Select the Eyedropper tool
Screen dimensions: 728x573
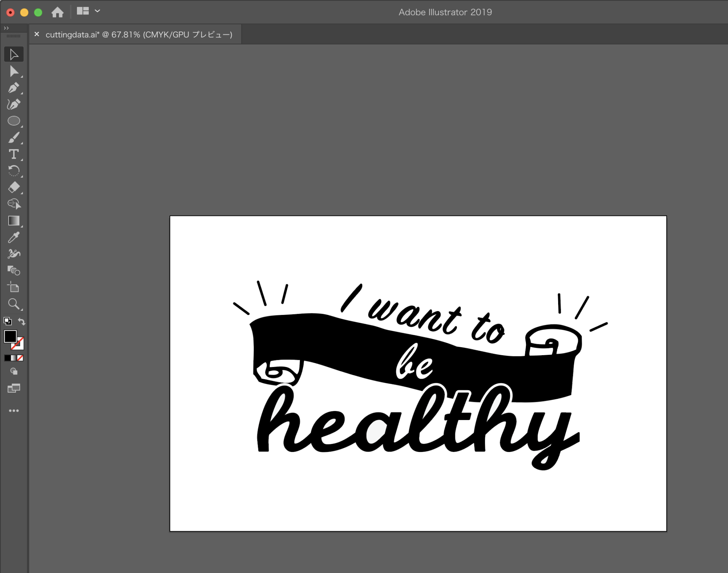tap(14, 237)
